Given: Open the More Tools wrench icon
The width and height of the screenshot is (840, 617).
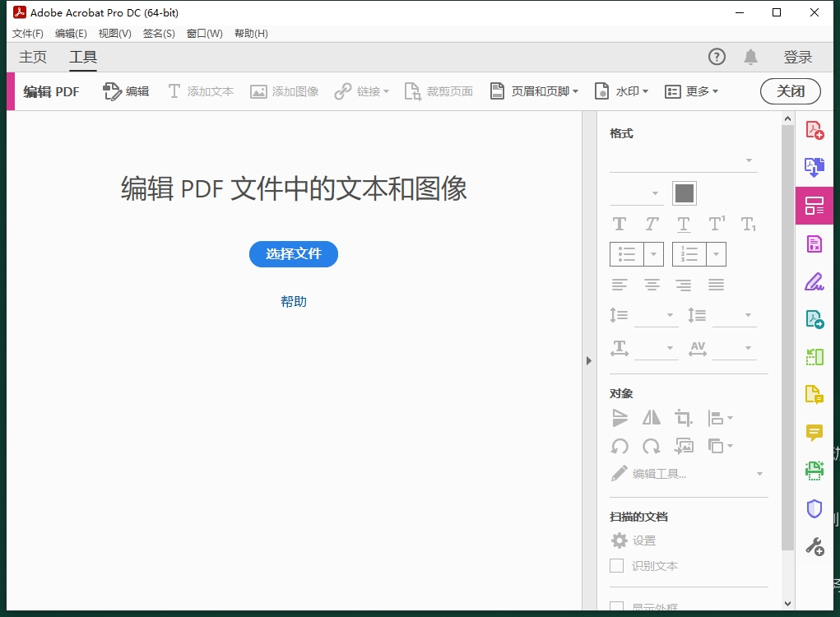Looking at the screenshot, I should pos(814,547).
